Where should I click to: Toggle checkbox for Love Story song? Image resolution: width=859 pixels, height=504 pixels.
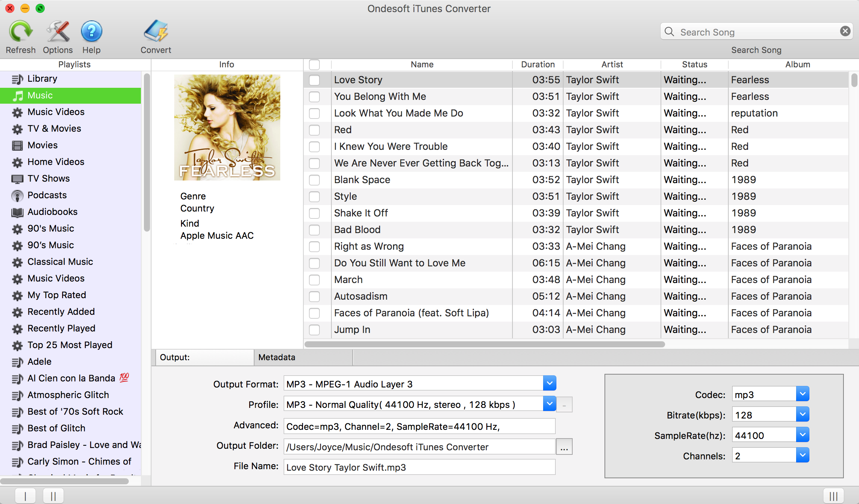[314, 80]
